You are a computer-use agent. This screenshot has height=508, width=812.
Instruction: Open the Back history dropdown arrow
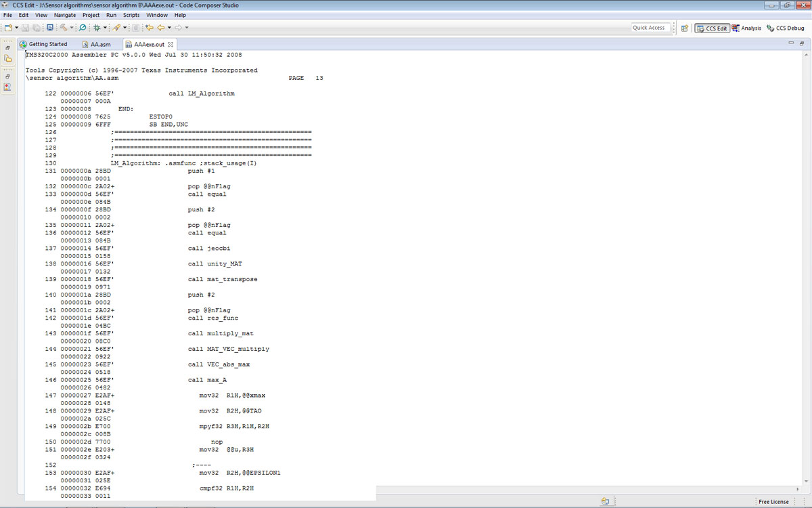click(169, 28)
